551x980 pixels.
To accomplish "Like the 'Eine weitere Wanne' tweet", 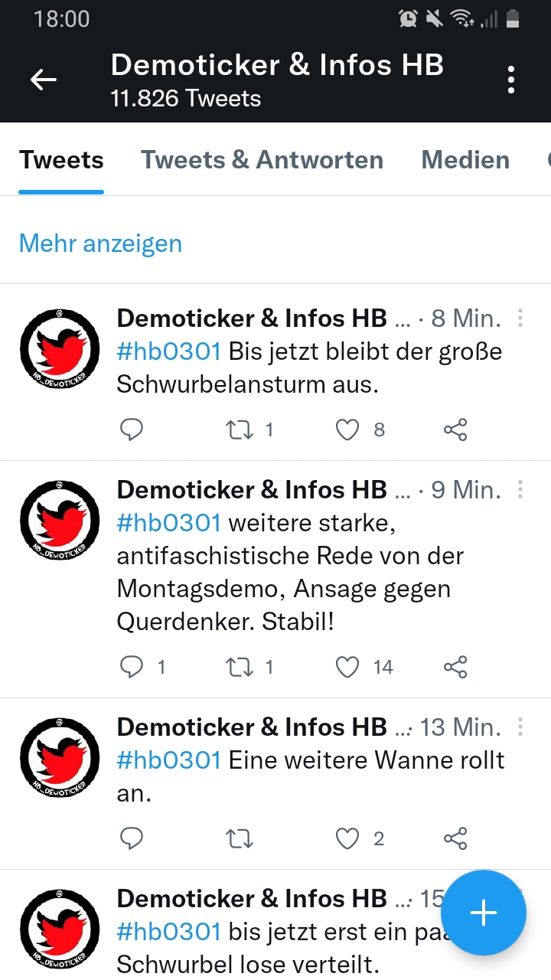I will coord(348,839).
